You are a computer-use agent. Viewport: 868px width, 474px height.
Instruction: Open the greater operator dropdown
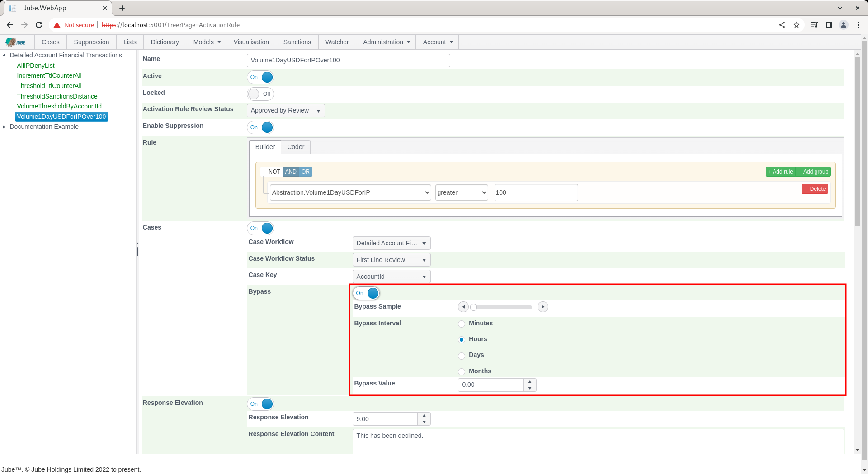coord(462,192)
